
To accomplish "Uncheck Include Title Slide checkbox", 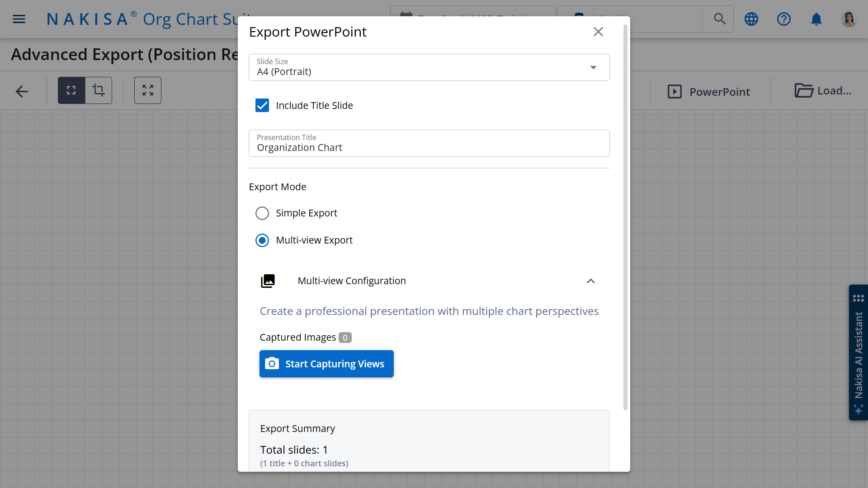I will coord(262,105).
